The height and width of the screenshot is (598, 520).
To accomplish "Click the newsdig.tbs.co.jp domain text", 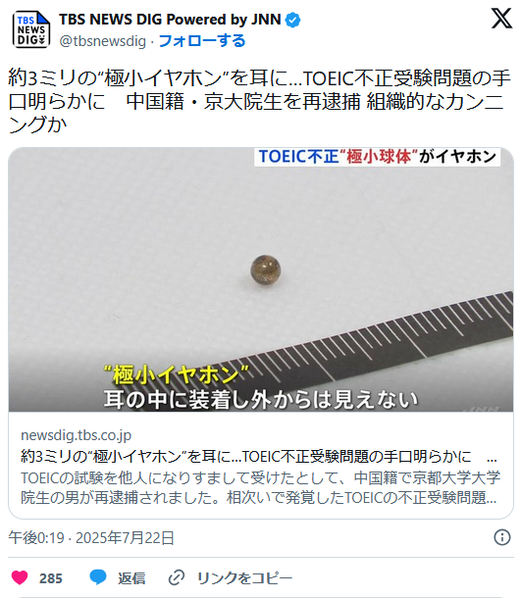I will point(76,435).
